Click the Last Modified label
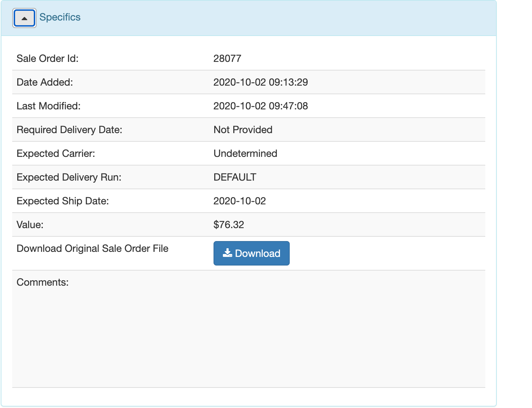This screenshot has width=532, height=408. [x=49, y=106]
